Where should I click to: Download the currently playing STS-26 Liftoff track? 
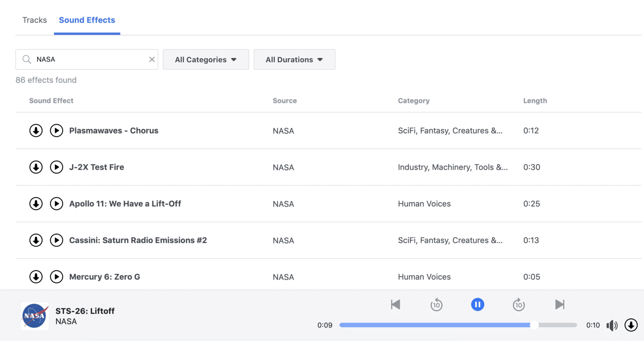tap(631, 325)
